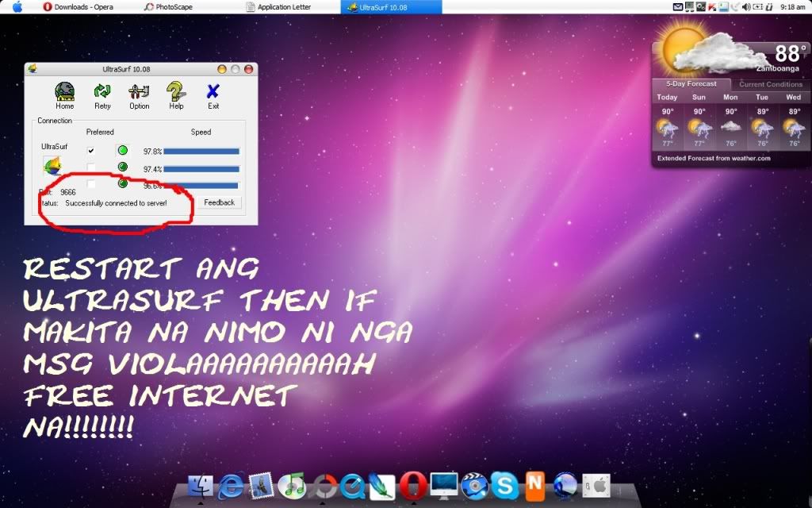Click the green light on the 97.4% row
The width and height of the screenshot is (812, 508).
click(123, 167)
